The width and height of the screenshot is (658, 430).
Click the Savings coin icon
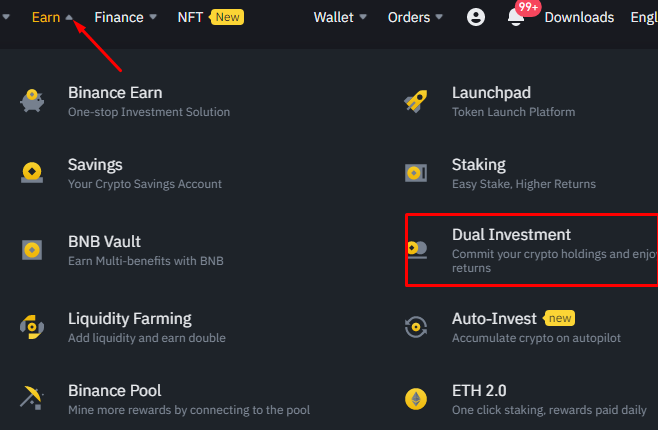(x=31, y=173)
